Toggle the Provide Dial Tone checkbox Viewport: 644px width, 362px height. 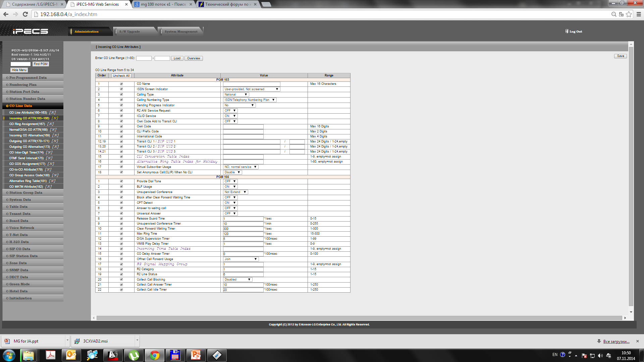click(x=121, y=181)
